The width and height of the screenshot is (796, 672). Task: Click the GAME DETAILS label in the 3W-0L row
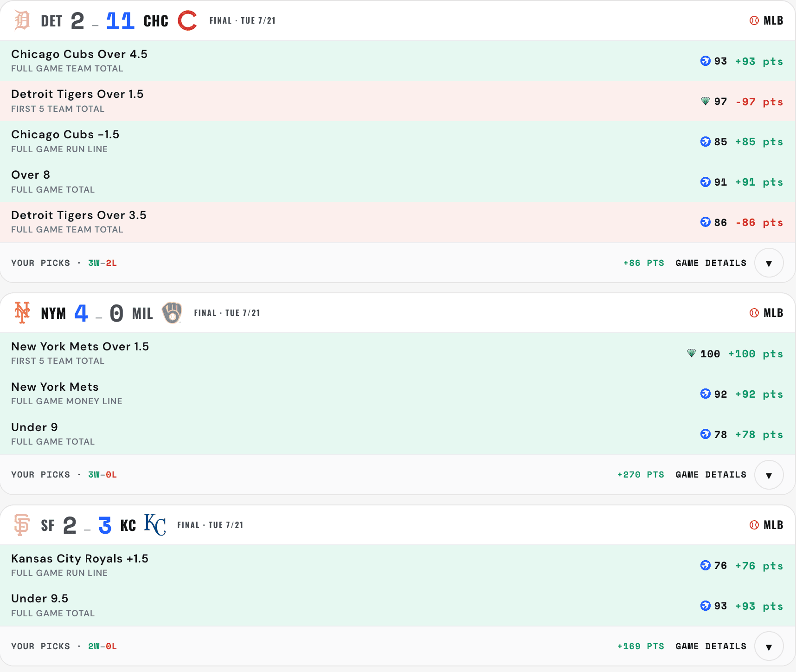[x=711, y=475]
